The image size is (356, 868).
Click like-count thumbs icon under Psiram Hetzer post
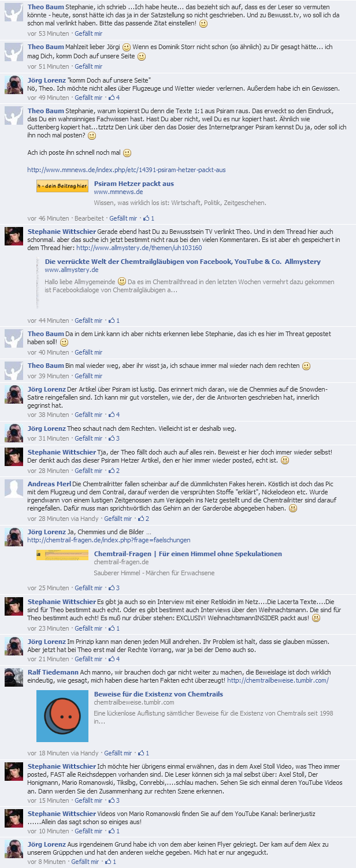(146, 218)
